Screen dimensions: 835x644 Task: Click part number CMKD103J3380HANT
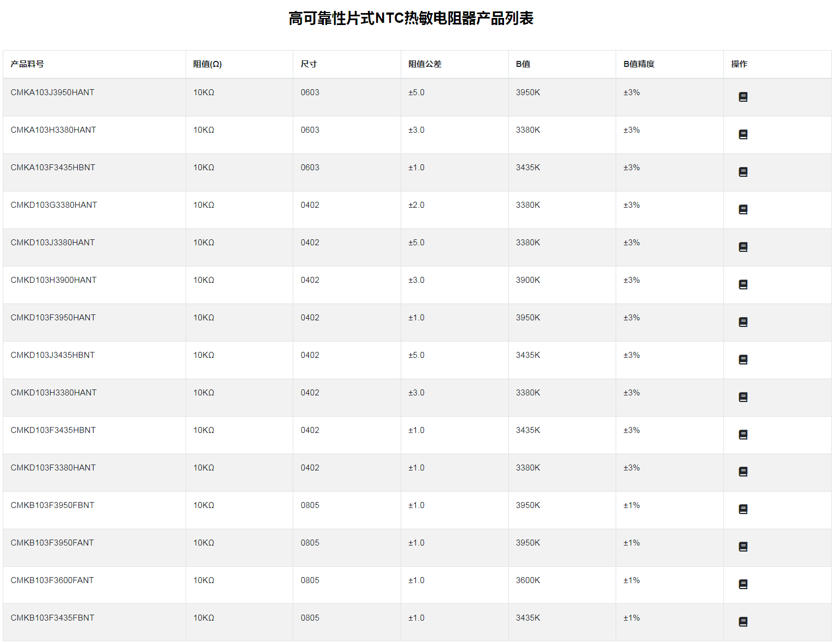coord(53,243)
